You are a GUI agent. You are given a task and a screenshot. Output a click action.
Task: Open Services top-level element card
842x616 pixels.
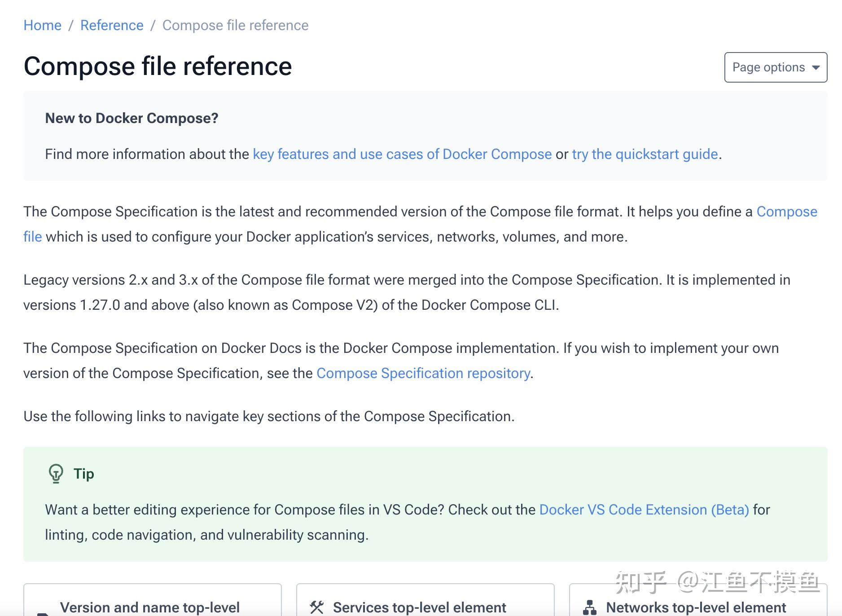click(x=419, y=607)
